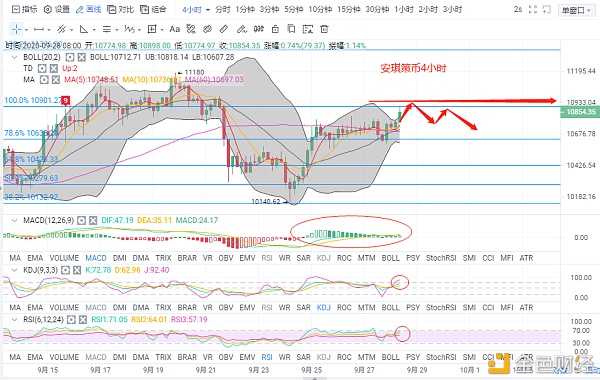Click the 2s refresh interval button
This screenshot has width=600, height=380.
click(x=518, y=10)
